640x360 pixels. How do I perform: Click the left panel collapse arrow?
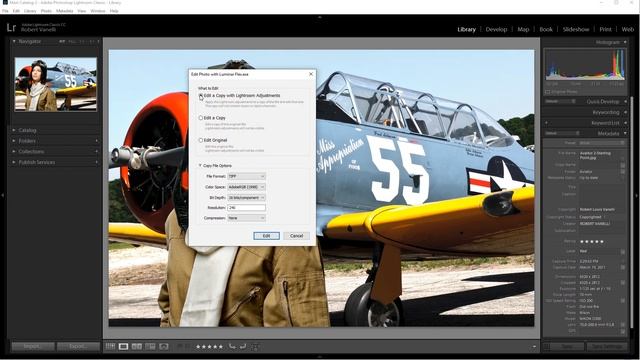(x=2, y=196)
